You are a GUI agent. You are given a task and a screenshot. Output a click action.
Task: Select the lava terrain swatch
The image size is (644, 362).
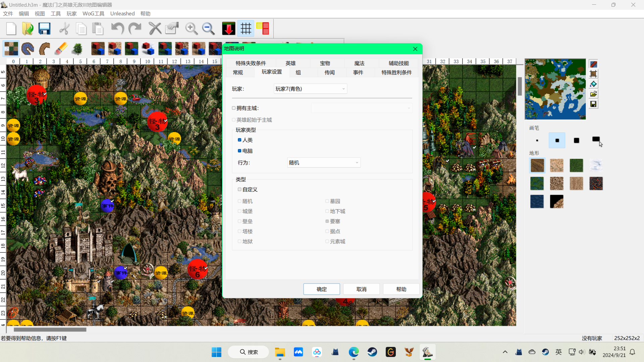pyautogui.click(x=596, y=183)
